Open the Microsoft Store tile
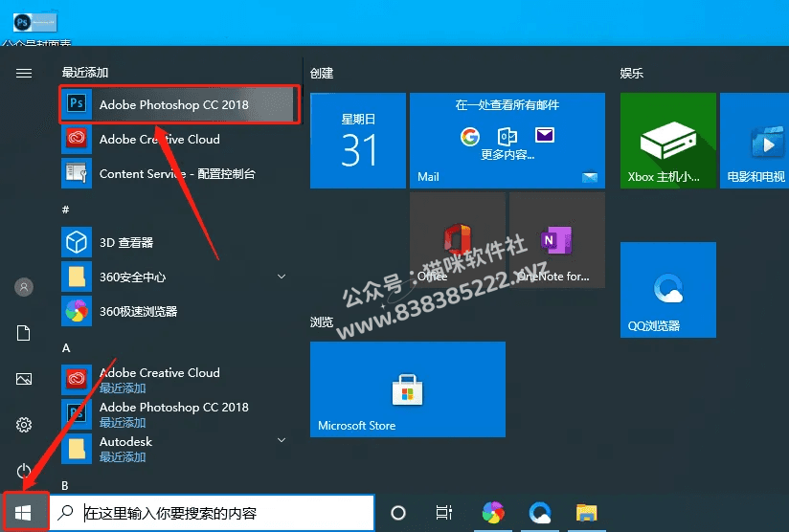The height and width of the screenshot is (532, 789). (408, 389)
